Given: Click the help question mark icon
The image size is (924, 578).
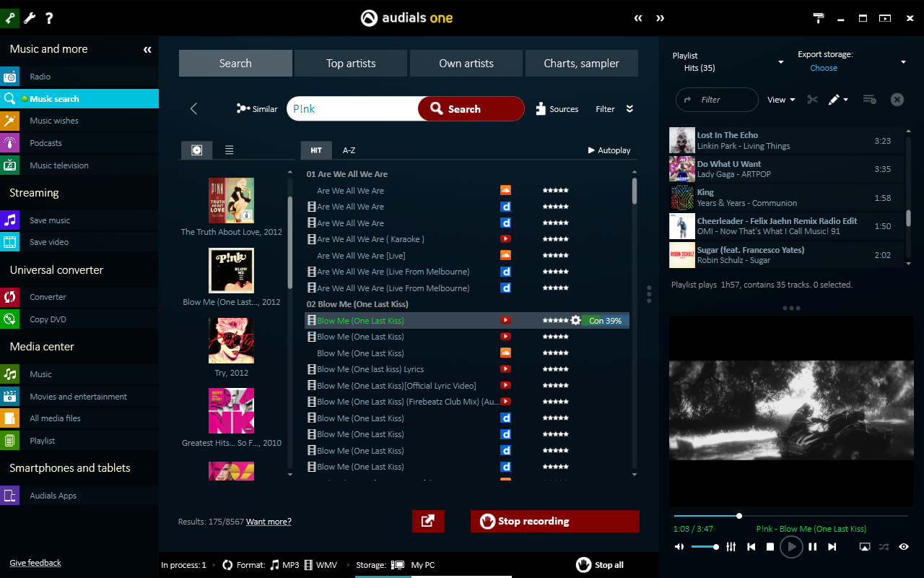Looking at the screenshot, I should point(49,18).
